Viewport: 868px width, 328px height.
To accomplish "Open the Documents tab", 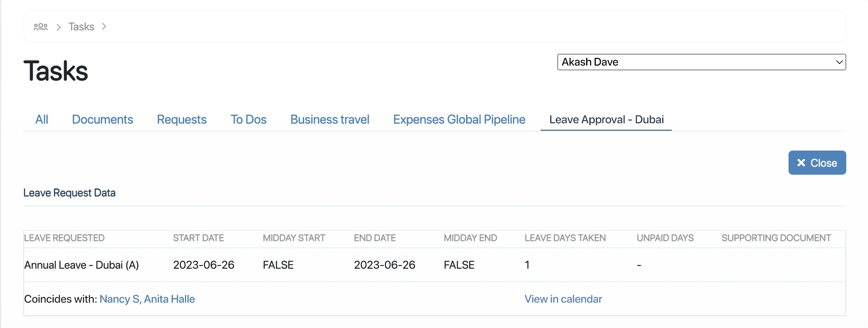I will pyautogui.click(x=102, y=119).
